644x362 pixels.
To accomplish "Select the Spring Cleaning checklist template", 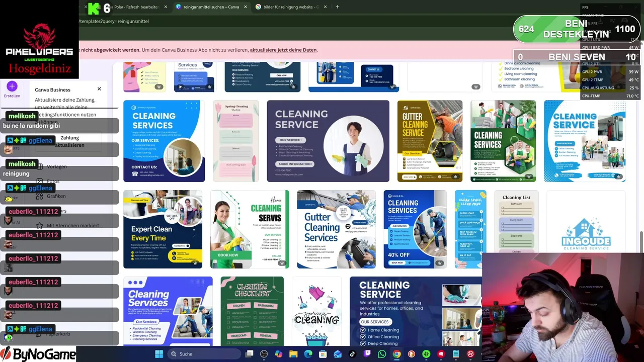I will (236, 141).
